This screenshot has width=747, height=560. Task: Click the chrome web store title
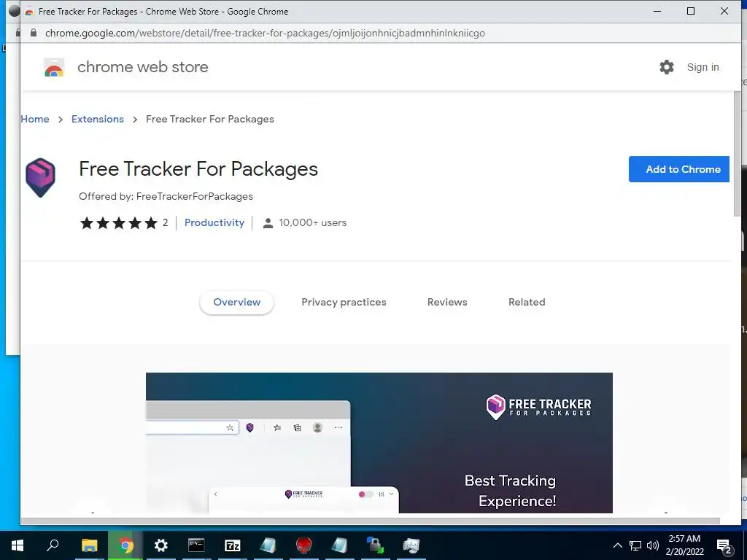coord(142,67)
